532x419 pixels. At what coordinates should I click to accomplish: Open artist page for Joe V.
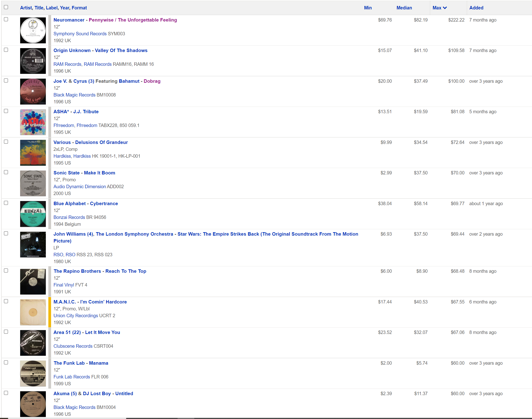tap(60, 81)
